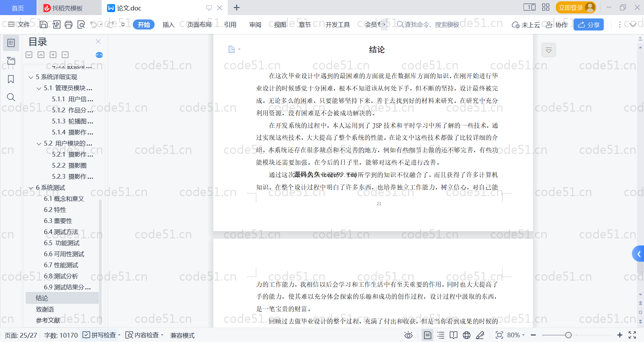The width and height of the screenshot is (644, 342).
Task: Collapse 5.2 用户模块 tree node
Action: pyautogui.click(x=39, y=144)
